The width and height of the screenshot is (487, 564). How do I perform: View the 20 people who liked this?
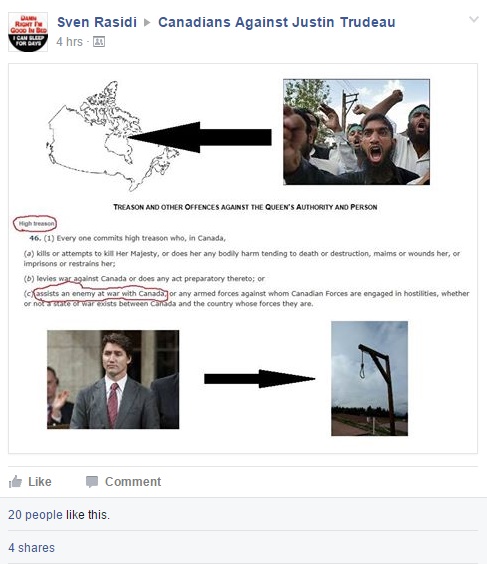click(35, 515)
